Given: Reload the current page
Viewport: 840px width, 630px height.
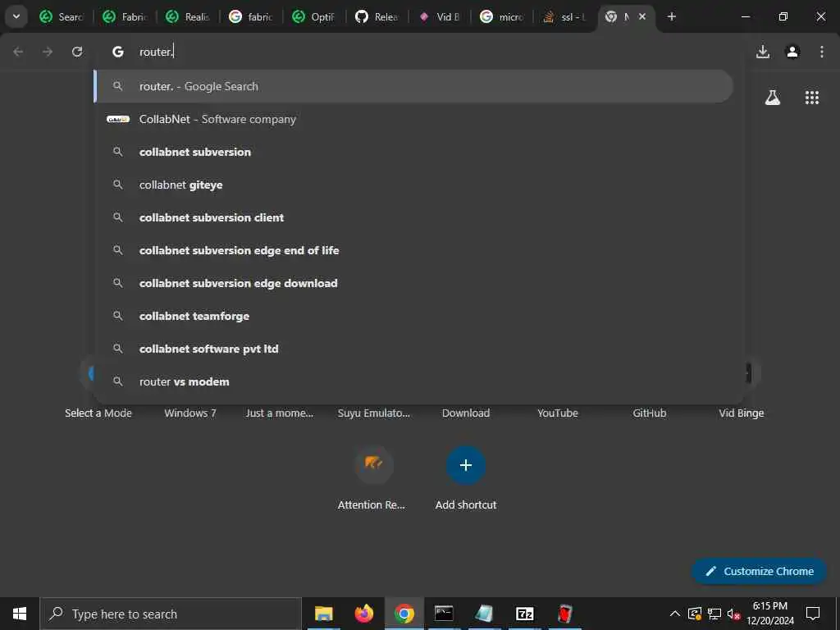Looking at the screenshot, I should pyautogui.click(x=77, y=52).
